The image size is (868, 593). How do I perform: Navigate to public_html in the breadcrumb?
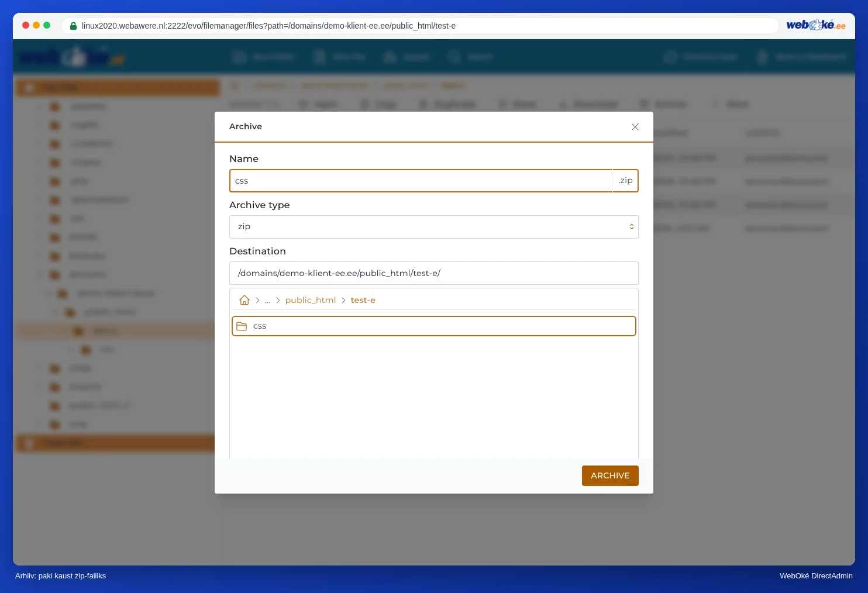point(311,300)
